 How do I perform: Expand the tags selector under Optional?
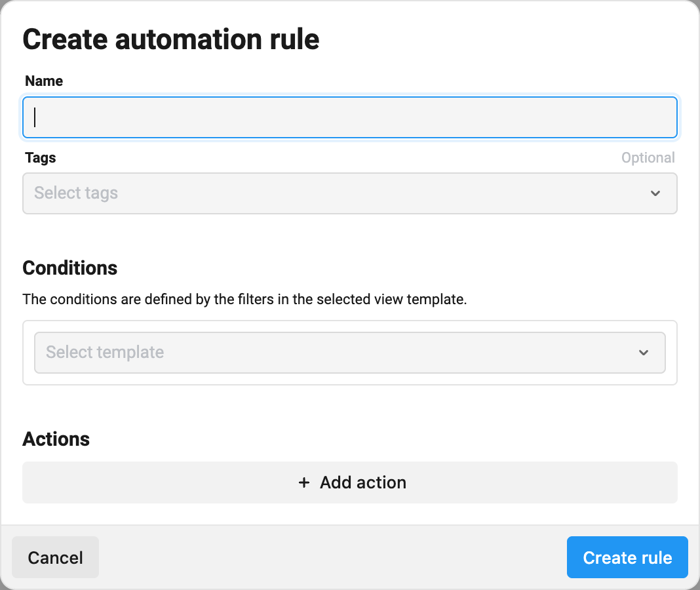pos(350,193)
